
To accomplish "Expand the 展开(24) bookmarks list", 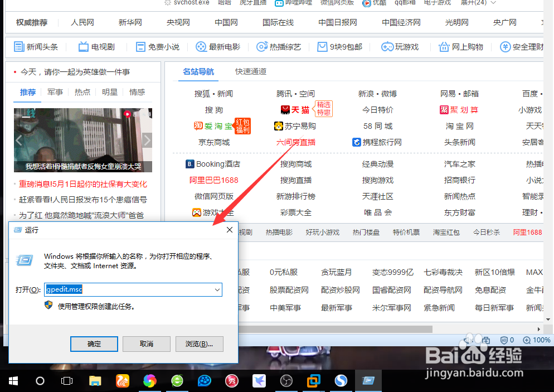I will tap(478, 3).
